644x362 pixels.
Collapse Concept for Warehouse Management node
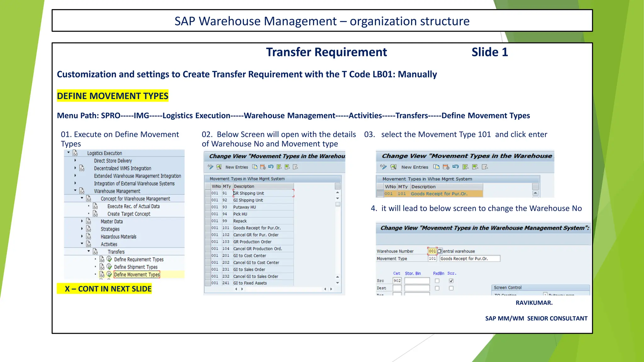coord(82,198)
